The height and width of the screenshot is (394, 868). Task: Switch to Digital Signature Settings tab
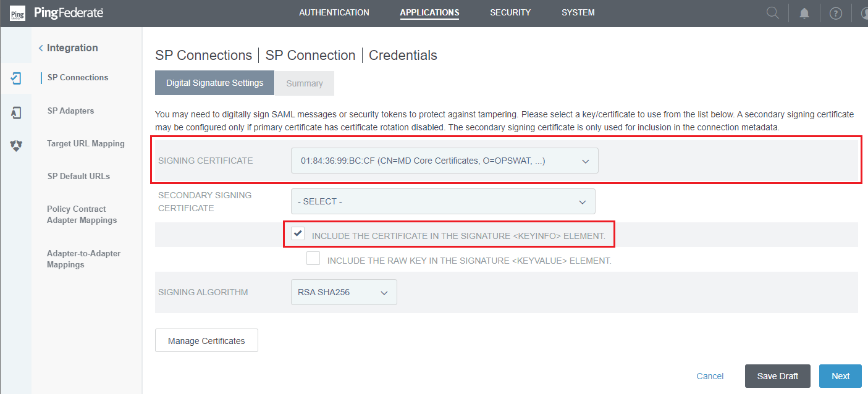214,83
